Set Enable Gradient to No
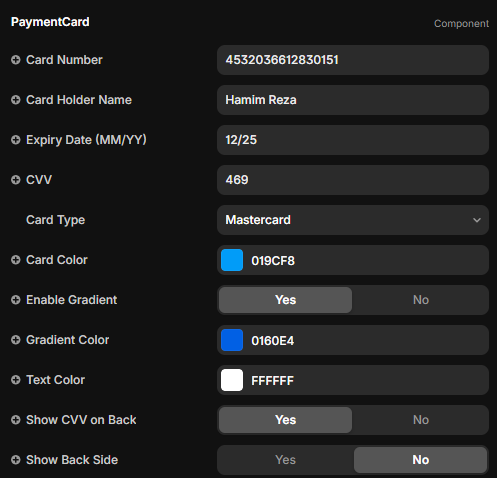This screenshot has width=497, height=478. [421, 300]
